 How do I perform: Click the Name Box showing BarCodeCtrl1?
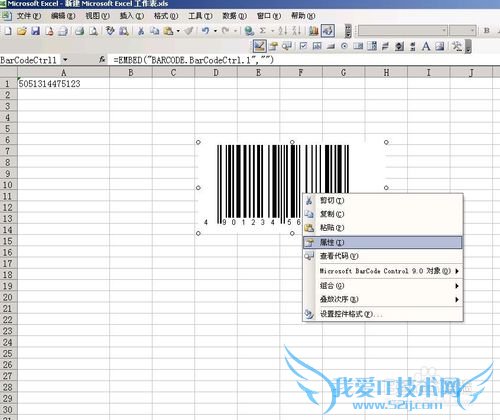click(30, 60)
